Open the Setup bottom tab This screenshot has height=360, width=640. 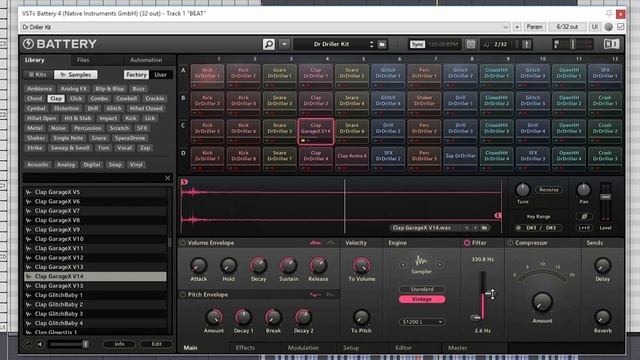pos(351,348)
